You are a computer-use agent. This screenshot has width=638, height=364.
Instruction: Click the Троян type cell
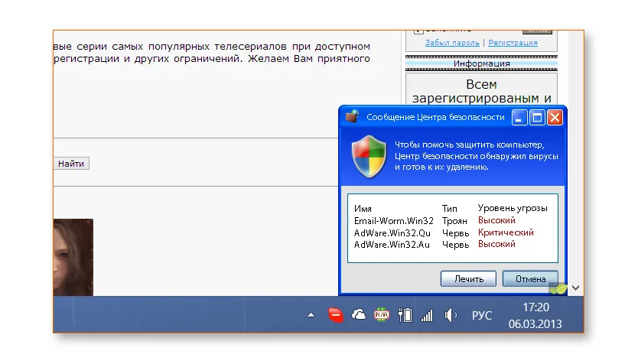pos(454,221)
